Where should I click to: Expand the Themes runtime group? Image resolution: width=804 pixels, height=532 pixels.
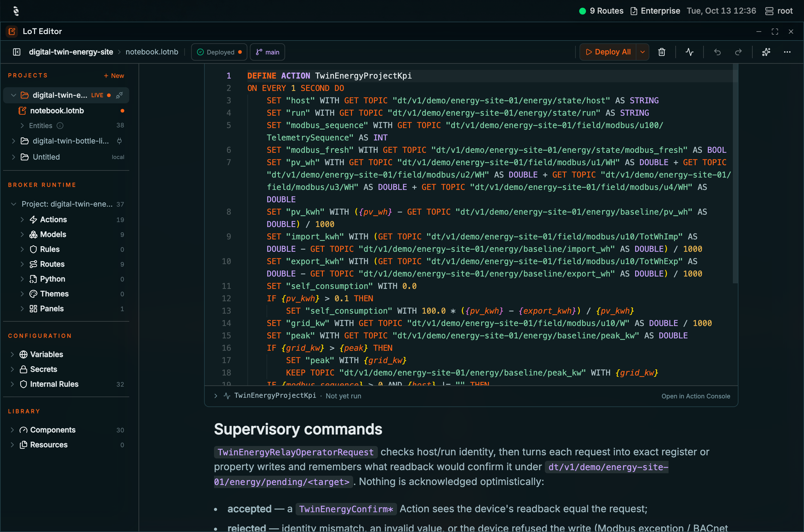coord(22,294)
